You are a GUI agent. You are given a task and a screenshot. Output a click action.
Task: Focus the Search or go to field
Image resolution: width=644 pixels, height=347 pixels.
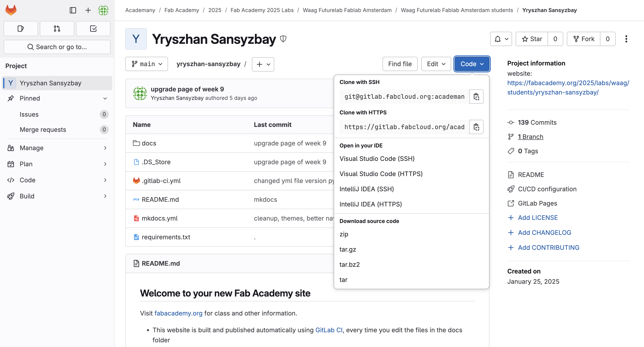point(57,47)
